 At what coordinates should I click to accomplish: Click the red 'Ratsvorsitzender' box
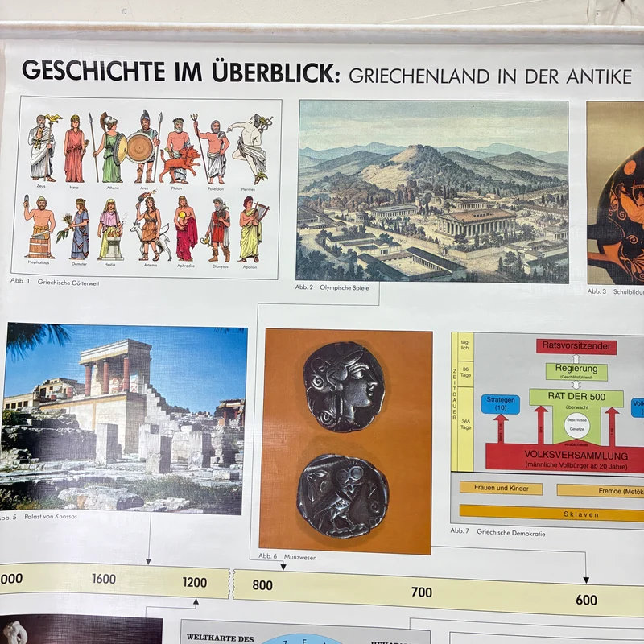click(x=576, y=346)
